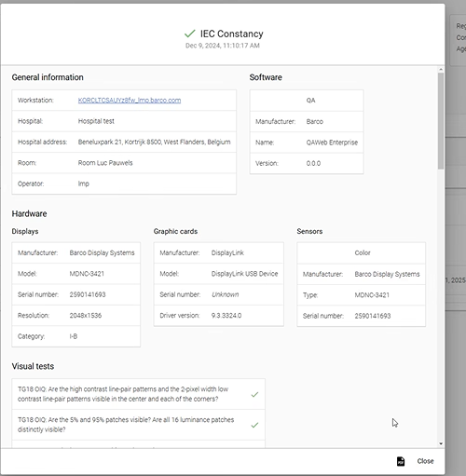The image size is (466, 476).
Task: Click the scrollbar down arrow
Action: (x=441, y=443)
